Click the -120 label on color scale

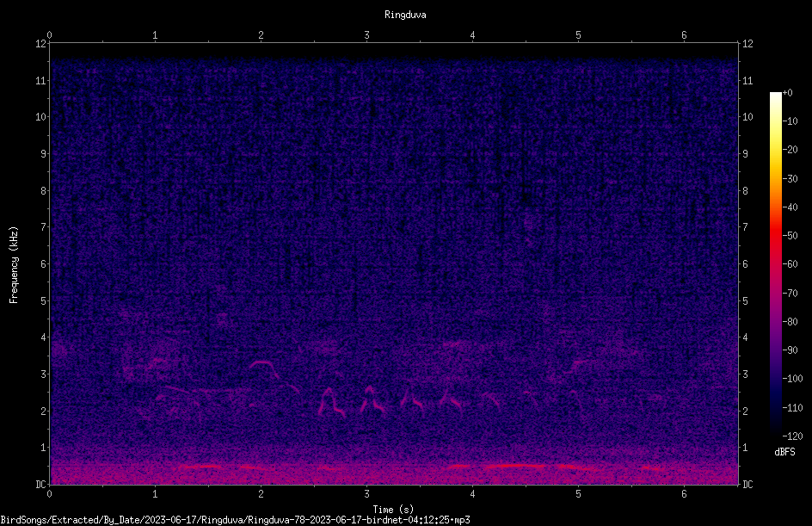[792, 436]
